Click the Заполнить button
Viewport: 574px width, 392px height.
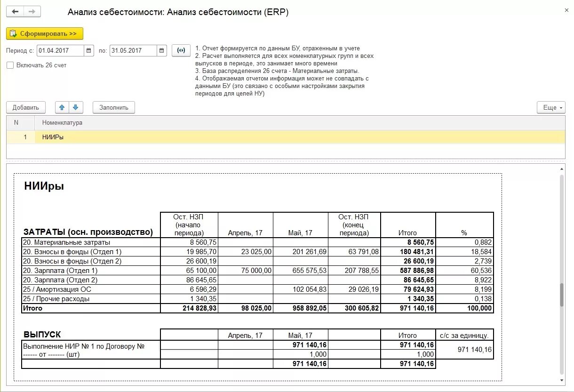[114, 107]
